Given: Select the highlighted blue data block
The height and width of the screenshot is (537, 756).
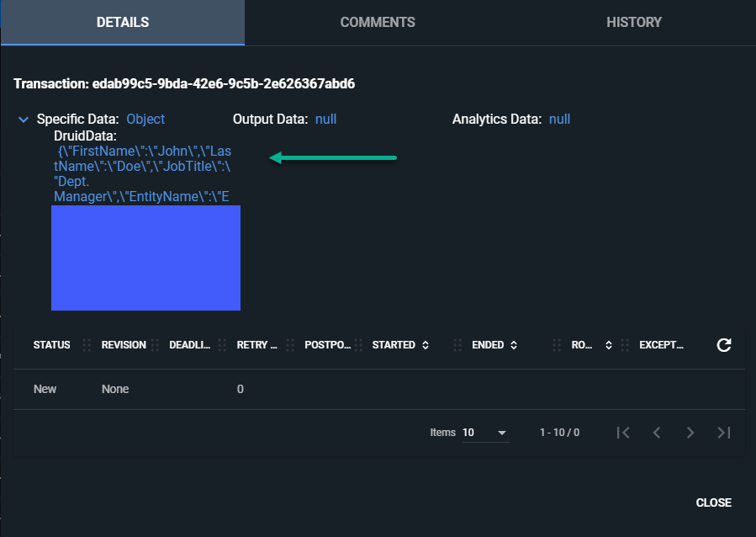Looking at the screenshot, I should tap(145, 258).
